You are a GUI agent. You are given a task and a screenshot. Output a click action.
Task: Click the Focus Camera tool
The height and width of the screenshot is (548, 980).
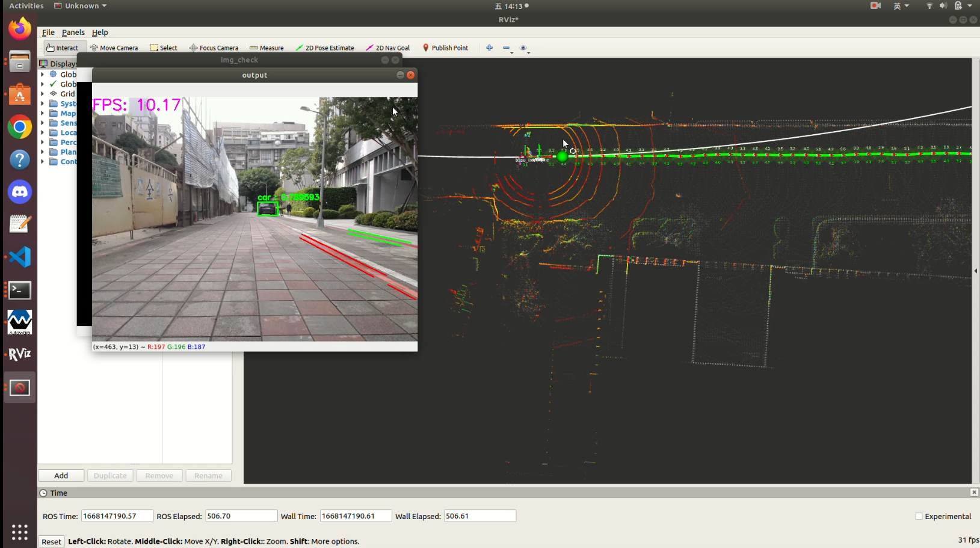click(214, 48)
